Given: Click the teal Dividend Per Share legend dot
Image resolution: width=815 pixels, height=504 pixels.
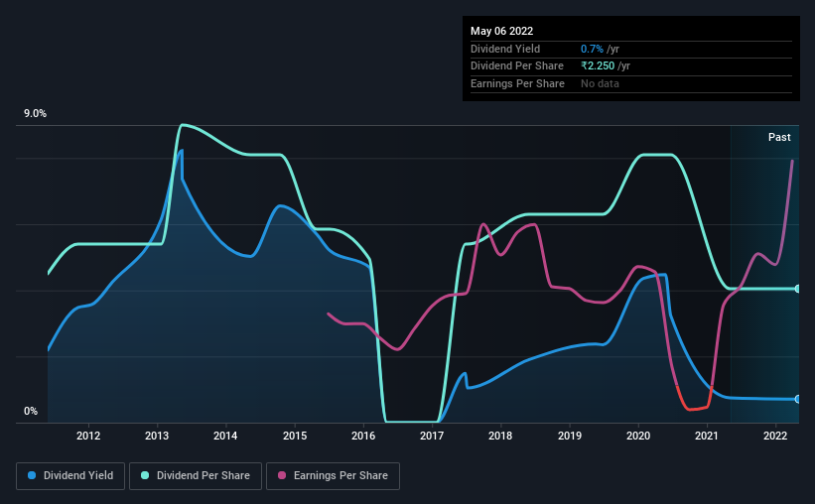Looking at the screenshot, I should (x=145, y=475).
